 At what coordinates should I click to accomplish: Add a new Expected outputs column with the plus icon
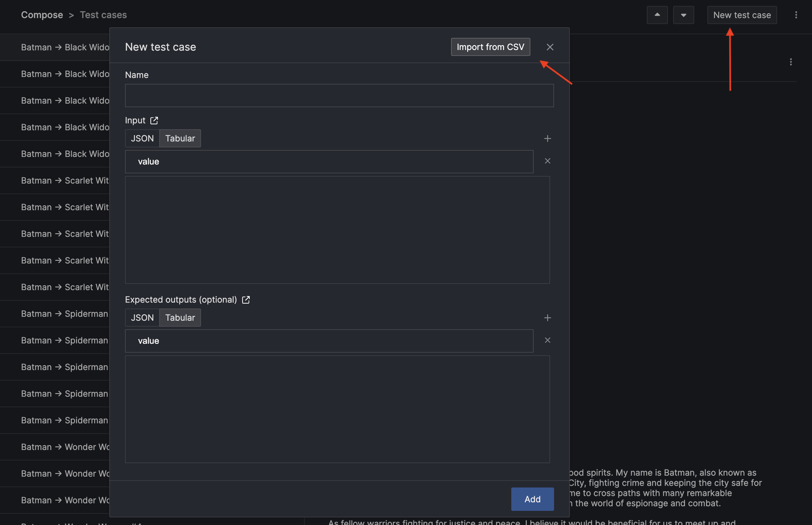[x=547, y=317]
